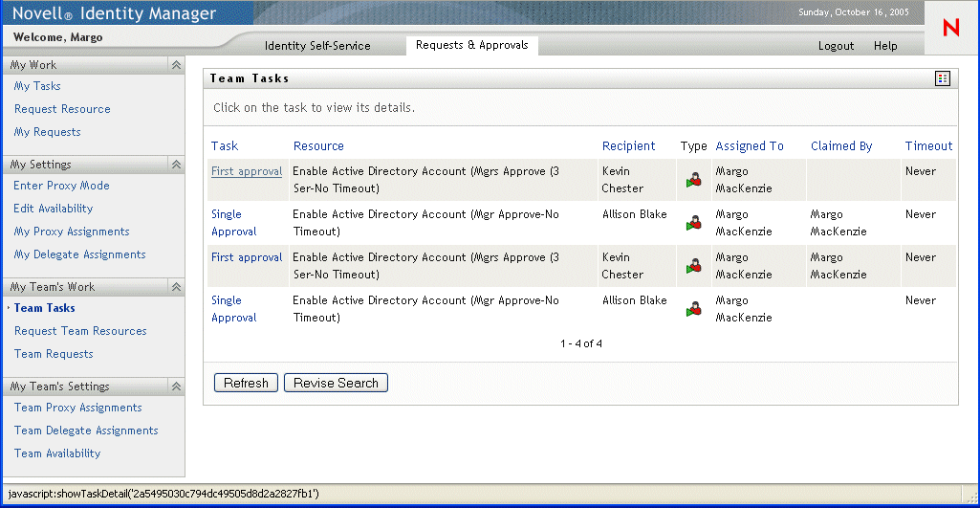Collapse the My Team's Work section
Image resolution: width=980 pixels, height=508 pixels.
(x=176, y=287)
